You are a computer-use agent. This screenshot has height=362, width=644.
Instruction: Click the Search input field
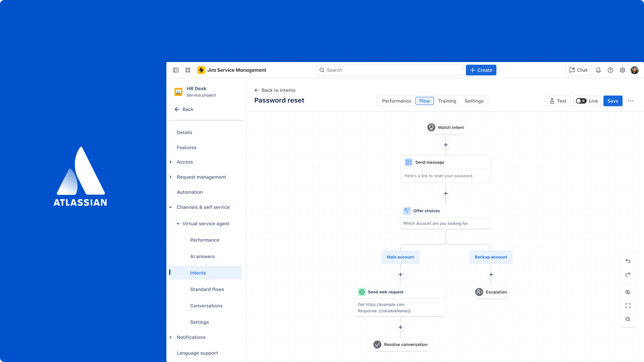point(390,70)
